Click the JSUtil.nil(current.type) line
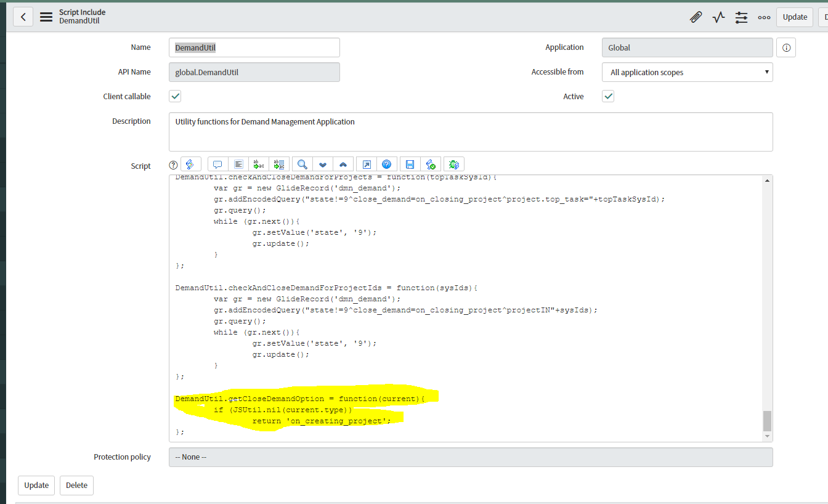The width and height of the screenshot is (828, 504). point(283,410)
